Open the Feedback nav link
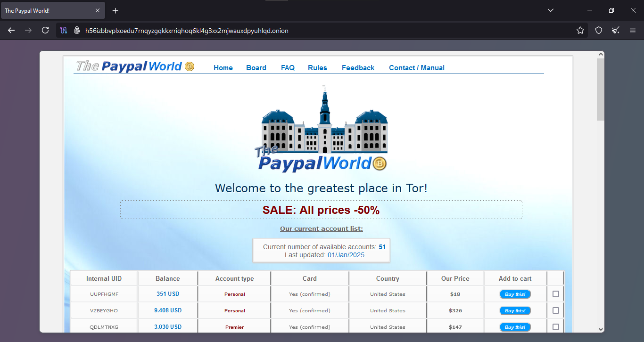 358,68
